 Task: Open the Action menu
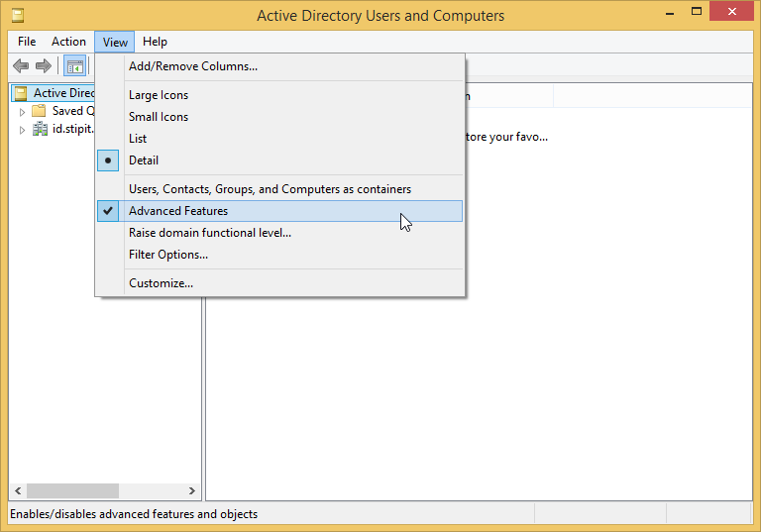point(69,42)
